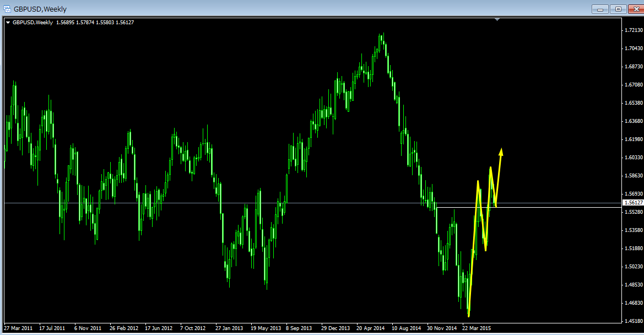
Task: Click the 7 Oct 2012 date label
Action: [193, 328]
